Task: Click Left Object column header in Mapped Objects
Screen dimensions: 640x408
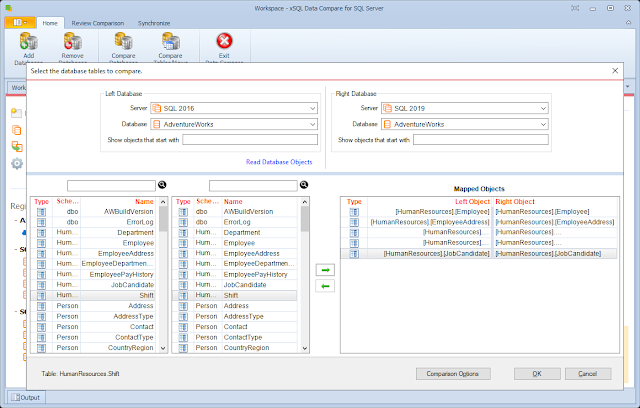Action: pos(472,202)
